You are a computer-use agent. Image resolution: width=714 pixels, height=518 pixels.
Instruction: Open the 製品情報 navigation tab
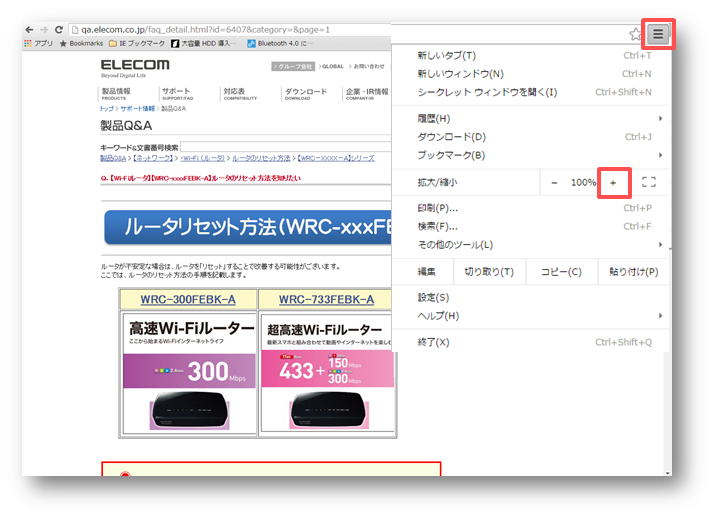tap(116, 93)
